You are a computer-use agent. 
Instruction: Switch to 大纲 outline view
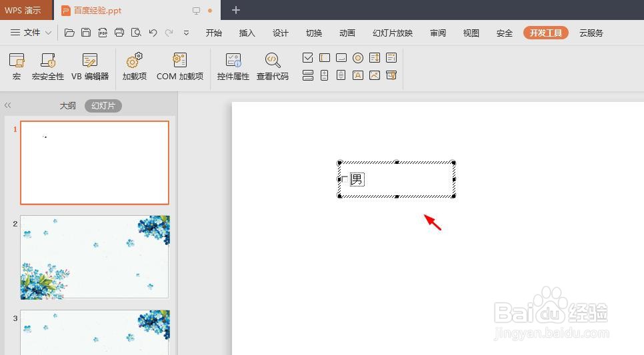pyautogui.click(x=68, y=105)
